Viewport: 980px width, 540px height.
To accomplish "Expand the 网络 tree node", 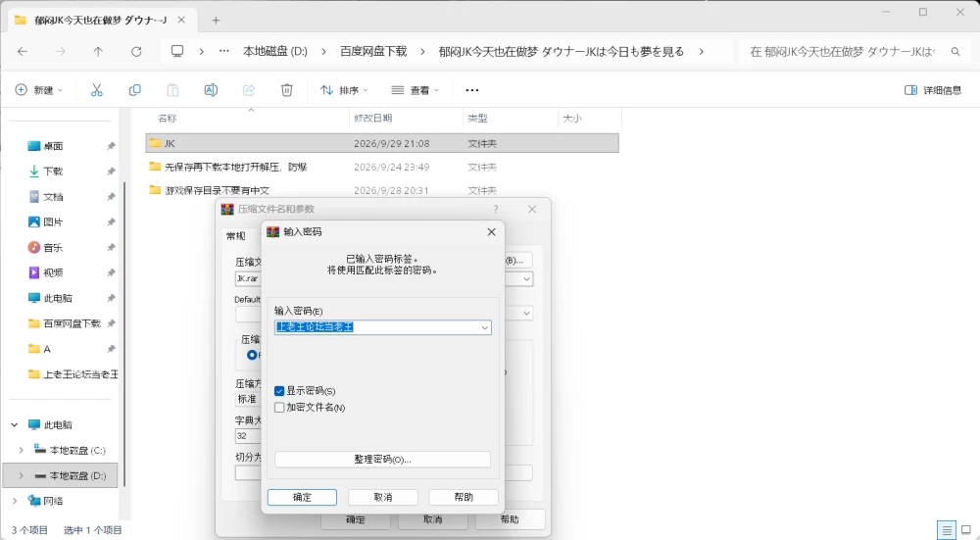I will (x=15, y=501).
